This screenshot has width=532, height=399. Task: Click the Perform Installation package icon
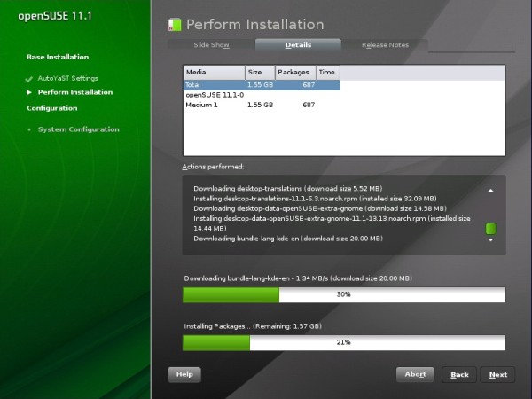pos(175,25)
